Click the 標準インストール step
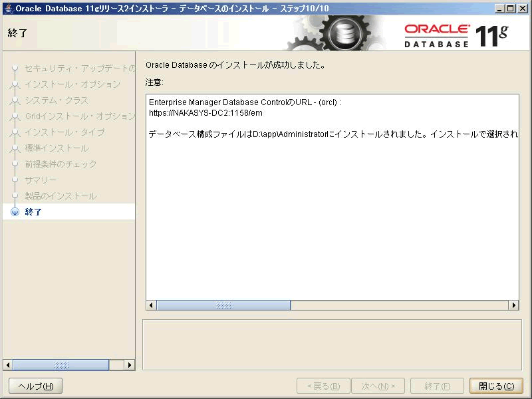This screenshot has height=399, width=532. click(x=57, y=148)
